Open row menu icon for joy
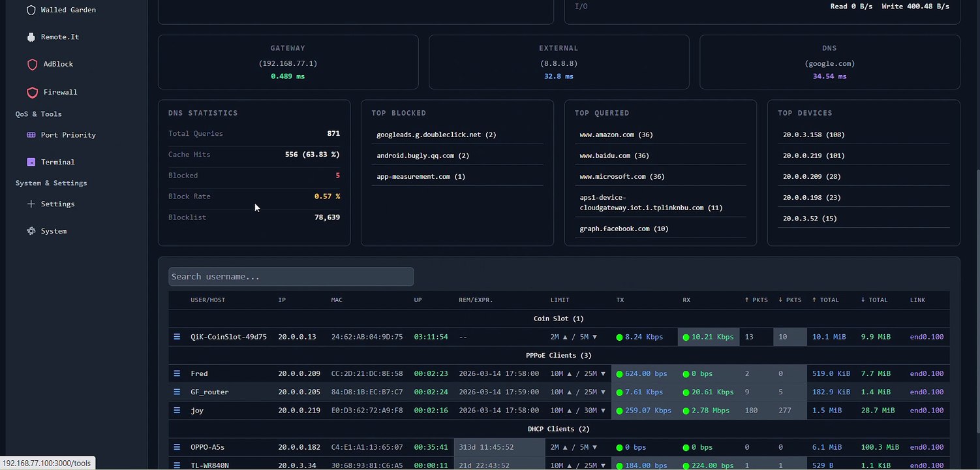This screenshot has width=980, height=470. (x=177, y=411)
